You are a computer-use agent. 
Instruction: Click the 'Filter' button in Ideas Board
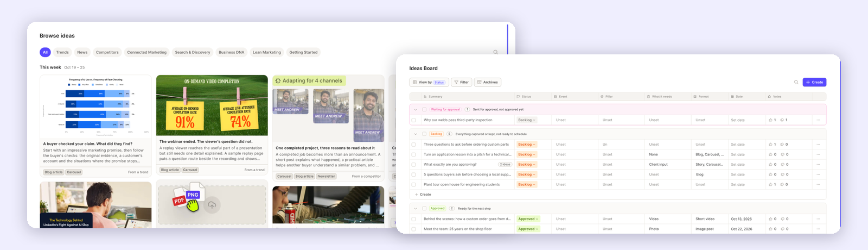tap(462, 82)
